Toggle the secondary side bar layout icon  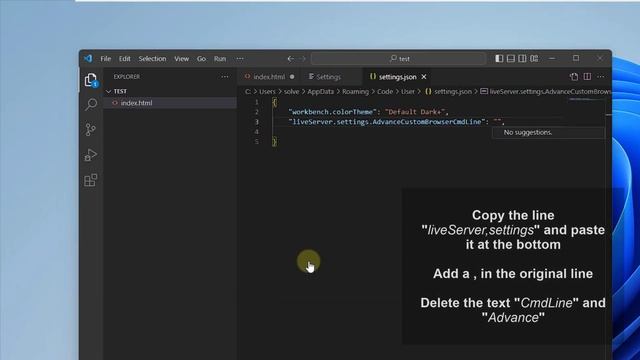coord(522,58)
